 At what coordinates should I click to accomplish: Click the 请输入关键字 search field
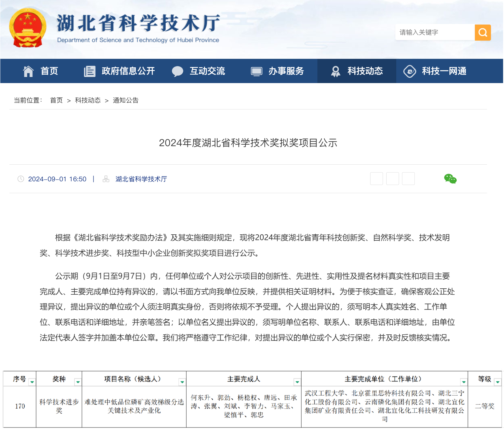(x=435, y=32)
